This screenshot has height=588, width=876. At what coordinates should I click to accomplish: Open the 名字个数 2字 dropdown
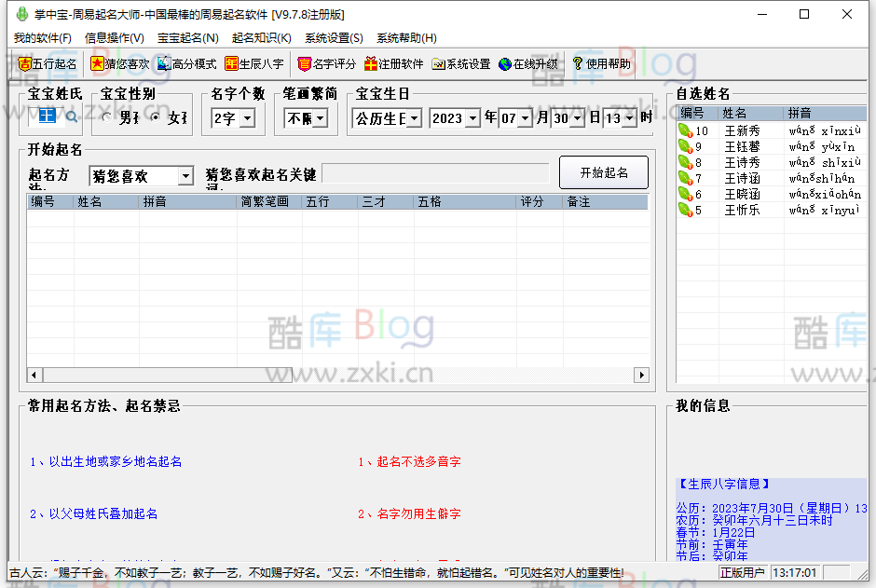coord(233,119)
